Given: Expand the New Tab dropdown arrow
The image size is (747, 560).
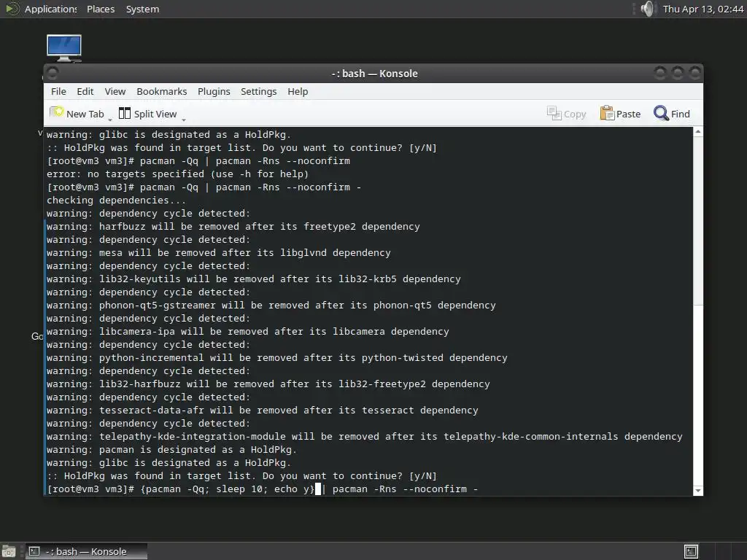Looking at the screenshot, I should (x=110, y=119).
